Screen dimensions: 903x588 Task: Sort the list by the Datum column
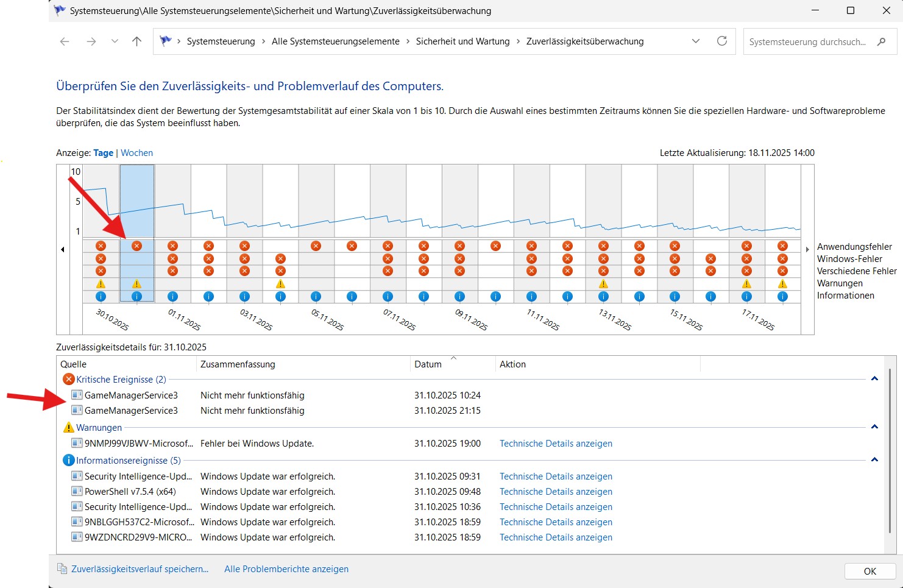coord(428,364)
